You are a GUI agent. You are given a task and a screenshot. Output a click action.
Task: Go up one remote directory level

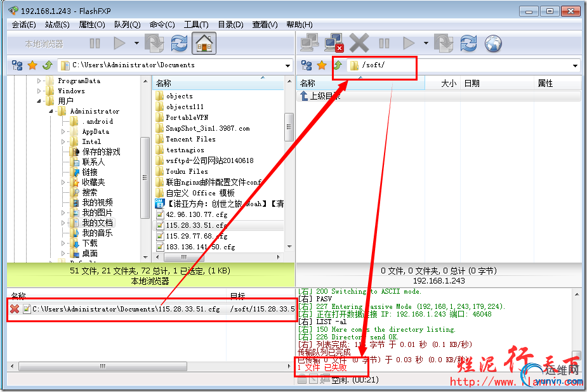coord(338,65)
